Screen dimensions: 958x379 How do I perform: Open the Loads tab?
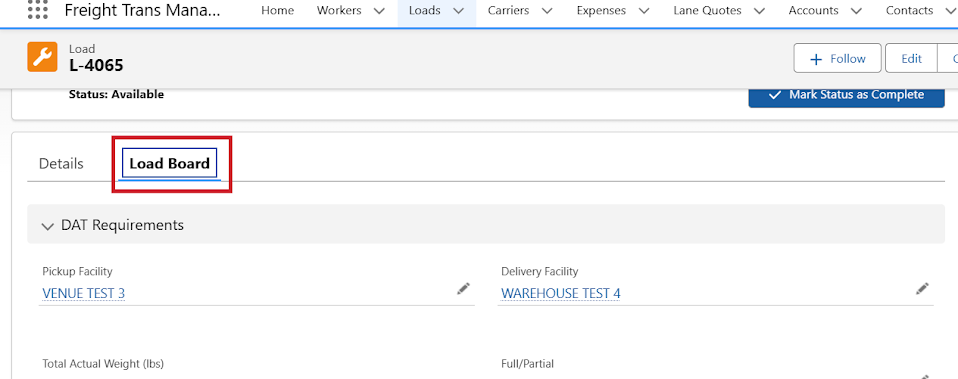pos(425,10)
